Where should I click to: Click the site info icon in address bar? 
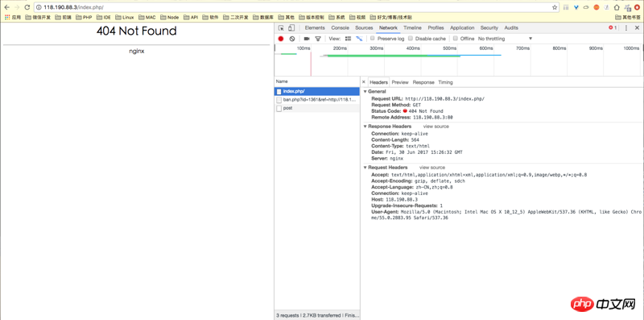pyautogui.click(x=38, y=7)
